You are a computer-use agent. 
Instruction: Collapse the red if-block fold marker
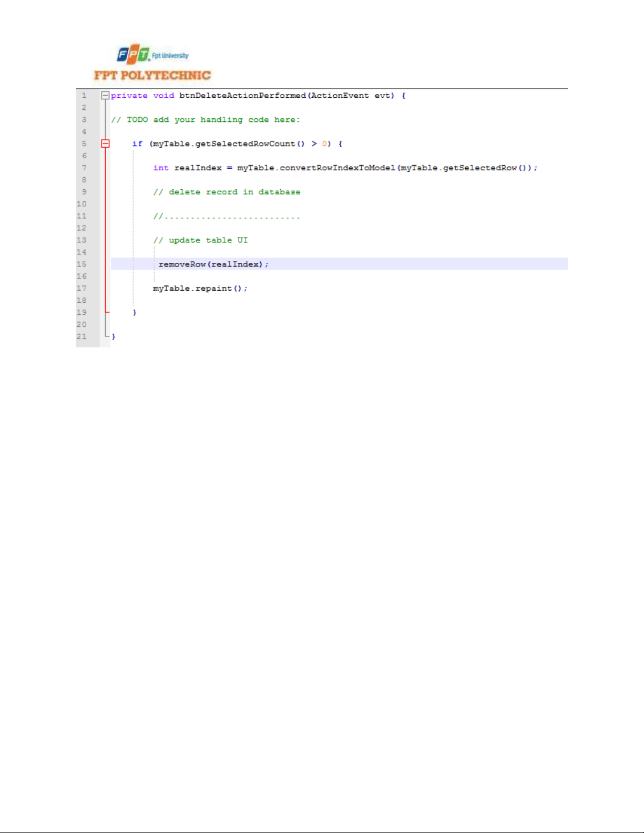[x=105, y=143]
